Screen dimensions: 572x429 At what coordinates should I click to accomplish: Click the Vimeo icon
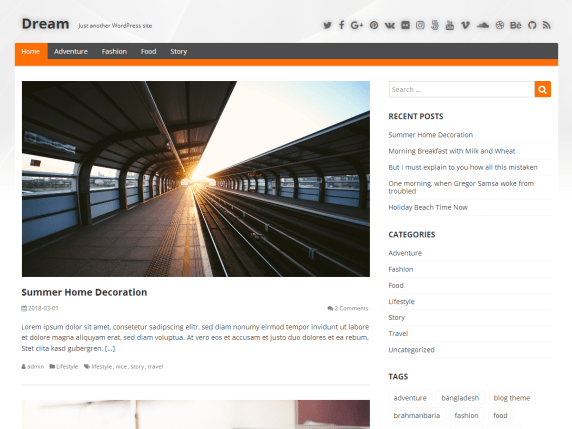coord(465,25)
